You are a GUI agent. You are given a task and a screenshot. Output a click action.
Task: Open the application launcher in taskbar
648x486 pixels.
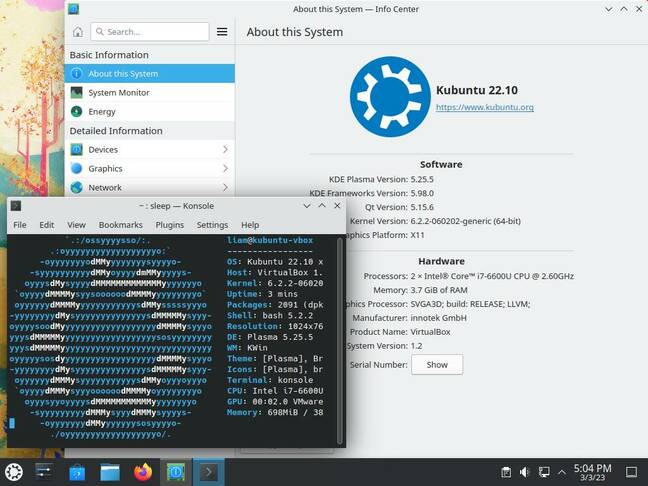pyautogui.click(x=14, y=472)
